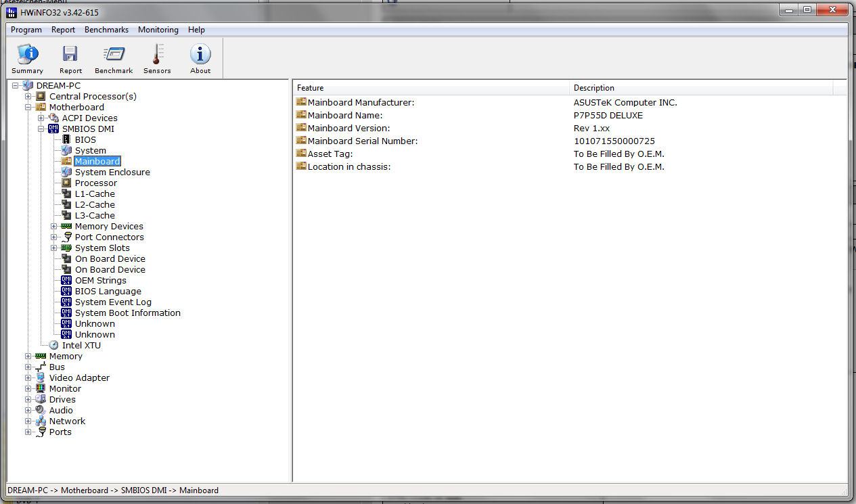Click the Bus node icon
This screenshot has height=504, width=856.
[41, 367]
